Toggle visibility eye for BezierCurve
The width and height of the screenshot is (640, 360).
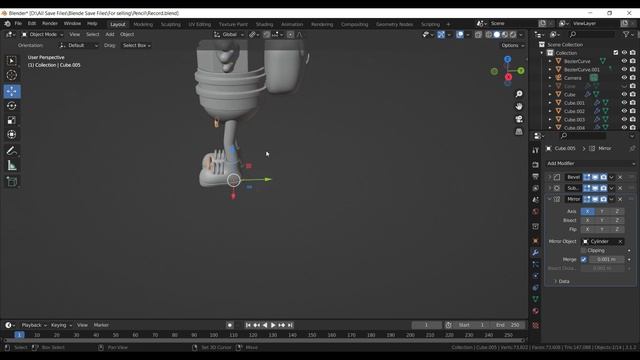624,61
